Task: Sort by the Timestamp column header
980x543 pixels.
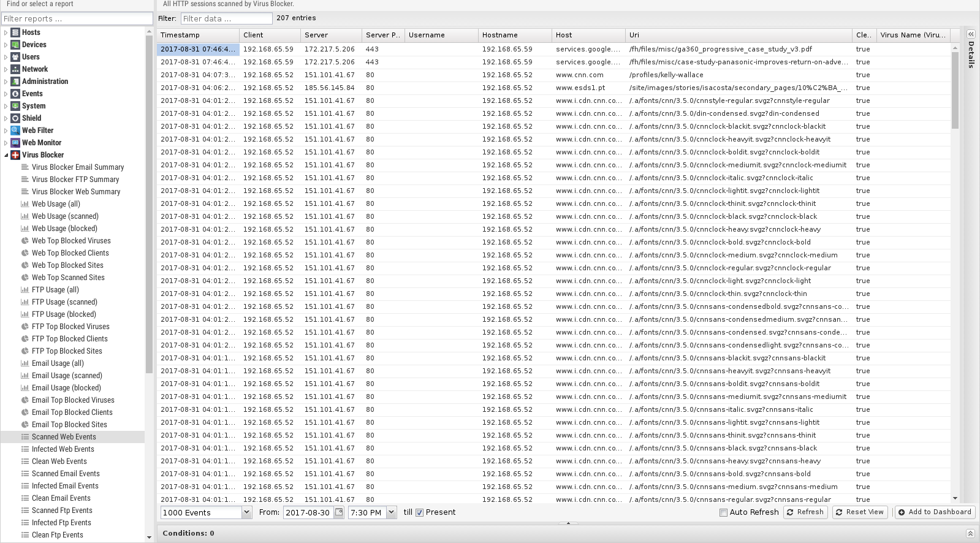Action: coord(197,35)
